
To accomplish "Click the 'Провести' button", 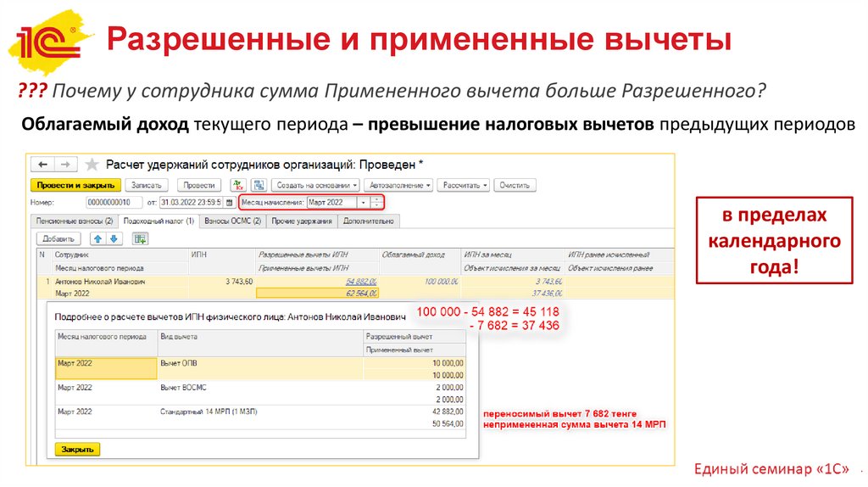I will pyautogui.click(x=199, y=185).
